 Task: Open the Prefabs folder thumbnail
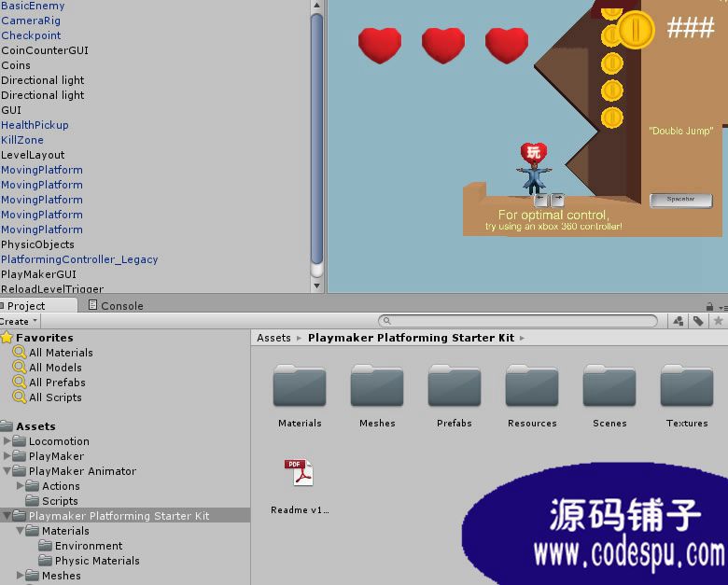pos(455,386)
